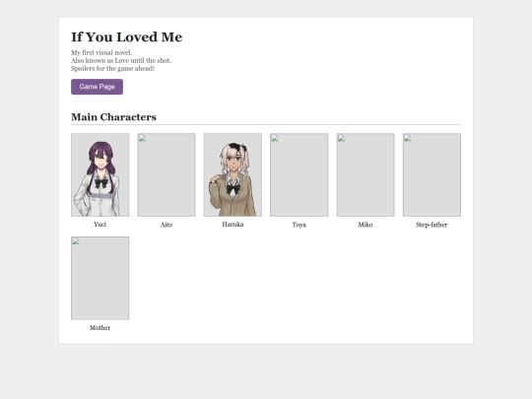Select Haruka's character portrait

(233, 174)
